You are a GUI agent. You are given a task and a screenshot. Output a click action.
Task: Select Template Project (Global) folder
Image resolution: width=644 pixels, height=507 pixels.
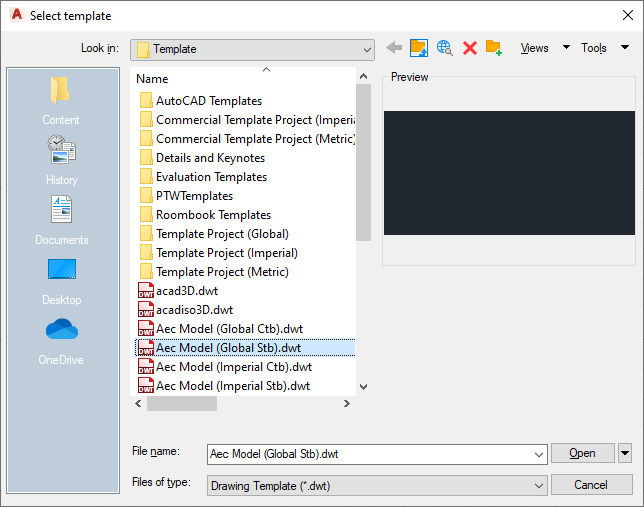pos(214,234)
